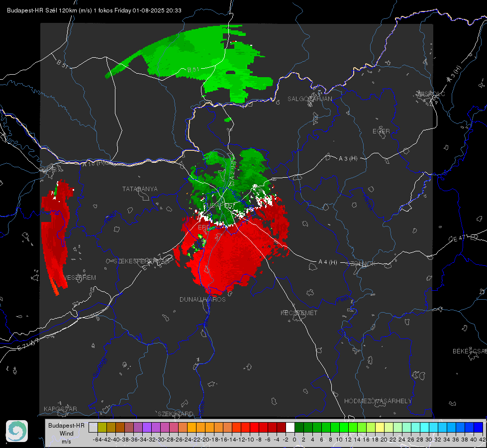Click the 'KAPOSVÁR' city label
The image size is (487, 448).
[x=60, y=409]
